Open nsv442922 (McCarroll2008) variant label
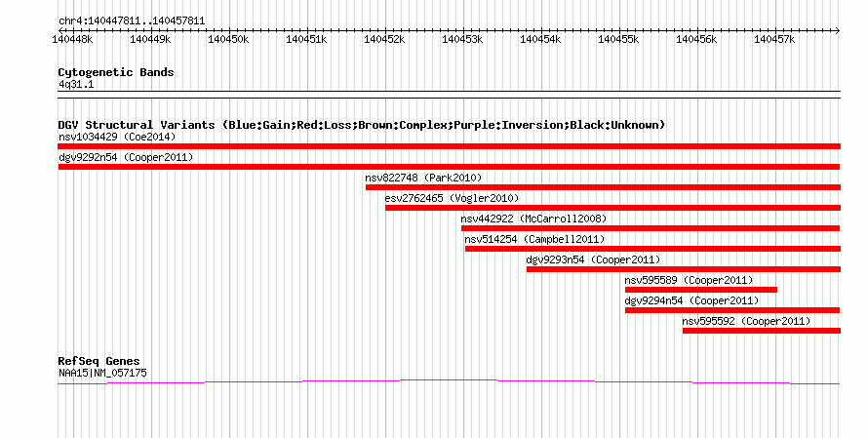This screenshot has width=868, height=438. point(533,219)
